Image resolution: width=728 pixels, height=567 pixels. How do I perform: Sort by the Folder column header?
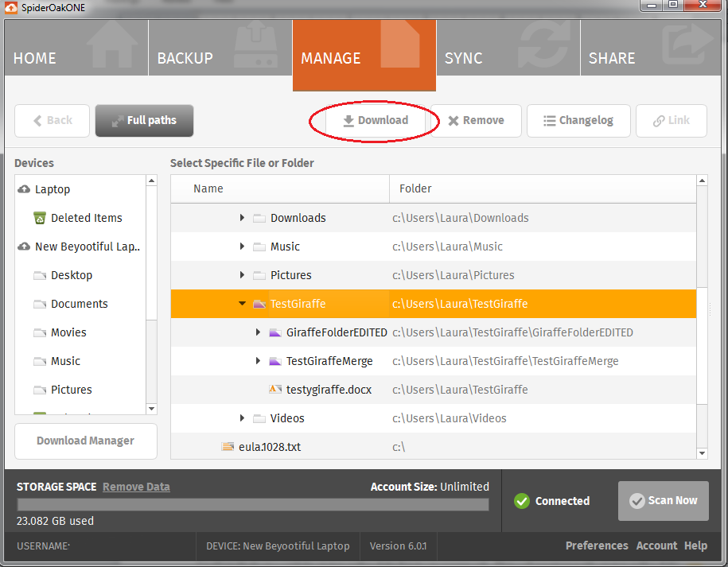point(543,188)
